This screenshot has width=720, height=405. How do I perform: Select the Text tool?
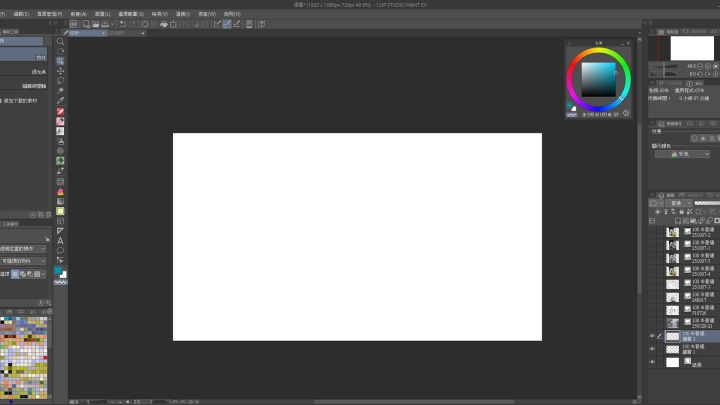pos(60,240)
